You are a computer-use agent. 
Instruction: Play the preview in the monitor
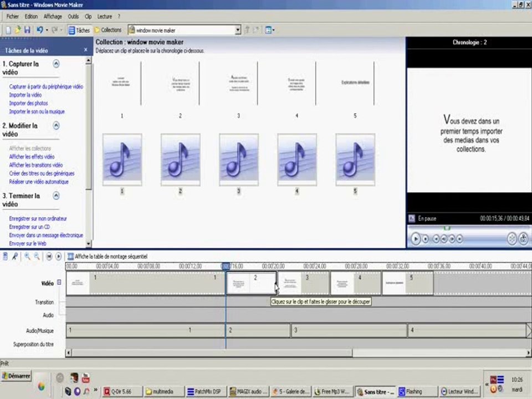pyautogui.click(x=416, y=239)
